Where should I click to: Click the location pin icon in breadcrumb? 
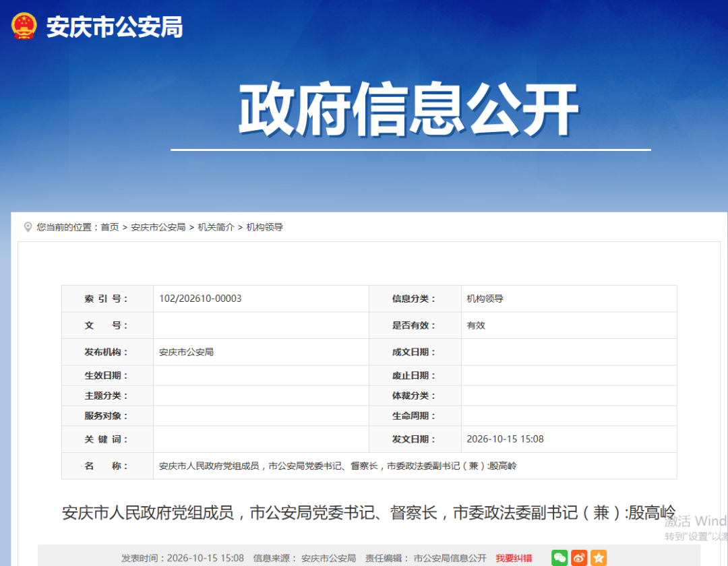tap(28, 227)
